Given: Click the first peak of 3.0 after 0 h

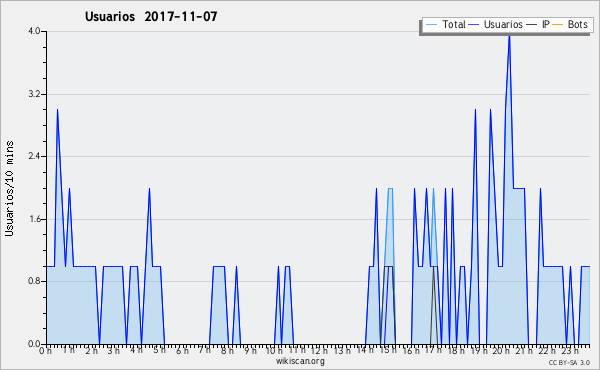Looking at the screenshot, I should click(x=57, y=110).
